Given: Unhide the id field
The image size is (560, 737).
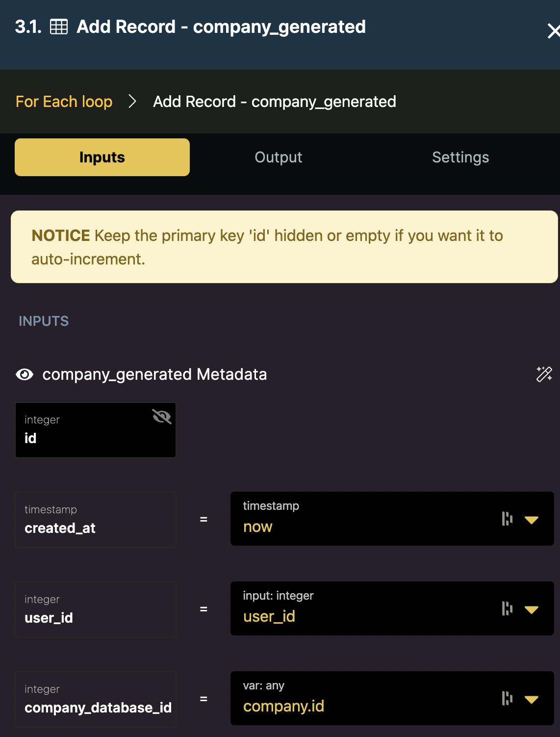Looking at the screenshot, I should pyautogui.click(x=161, y=417).
